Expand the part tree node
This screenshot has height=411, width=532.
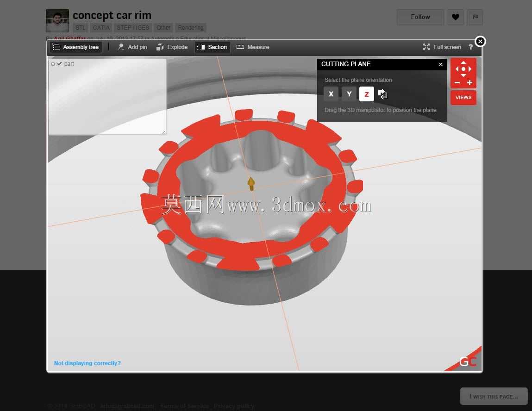point(53,64)
